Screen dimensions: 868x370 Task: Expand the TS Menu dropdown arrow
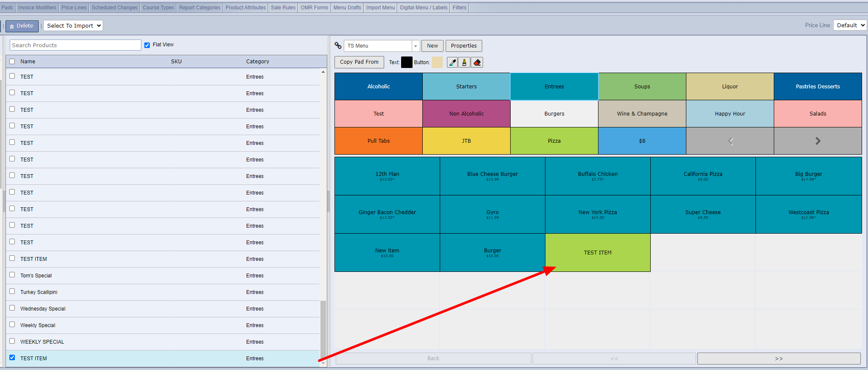click(x=416, y=46)
